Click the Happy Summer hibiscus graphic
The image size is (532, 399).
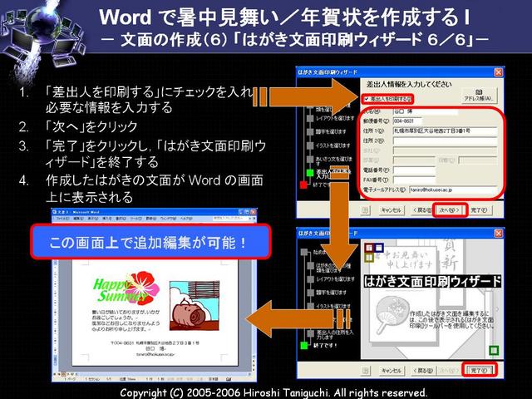coord(127,288)
